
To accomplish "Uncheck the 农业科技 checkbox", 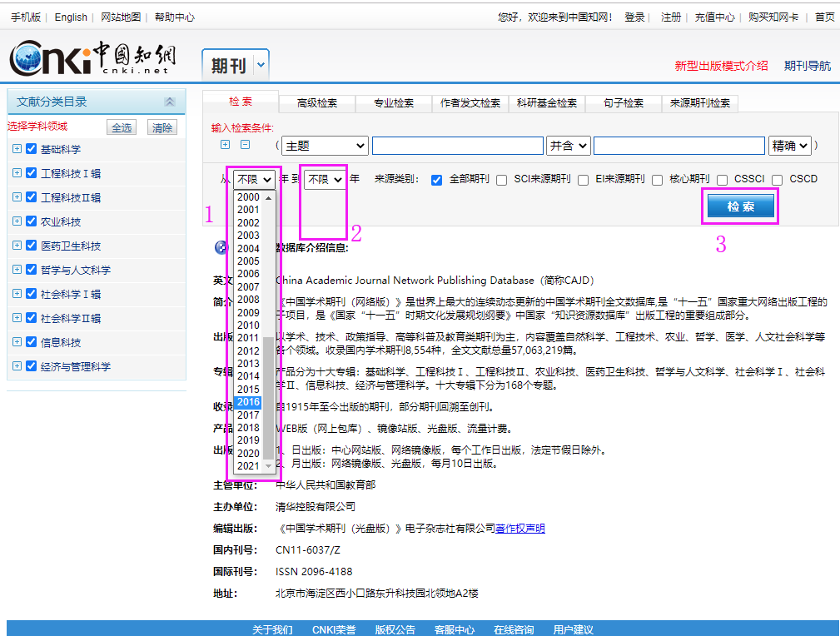I will point(32,221).
